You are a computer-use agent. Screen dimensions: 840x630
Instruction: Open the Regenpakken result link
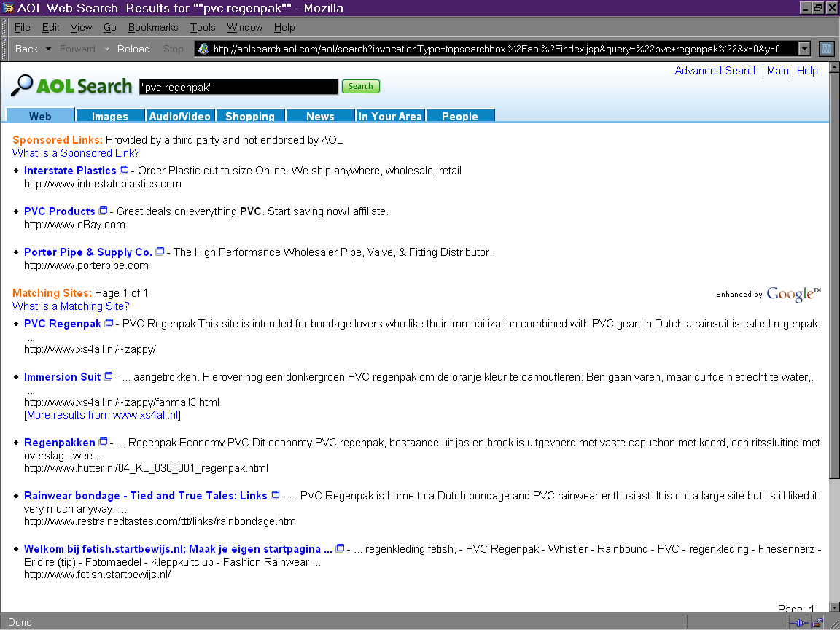[60, 443]
